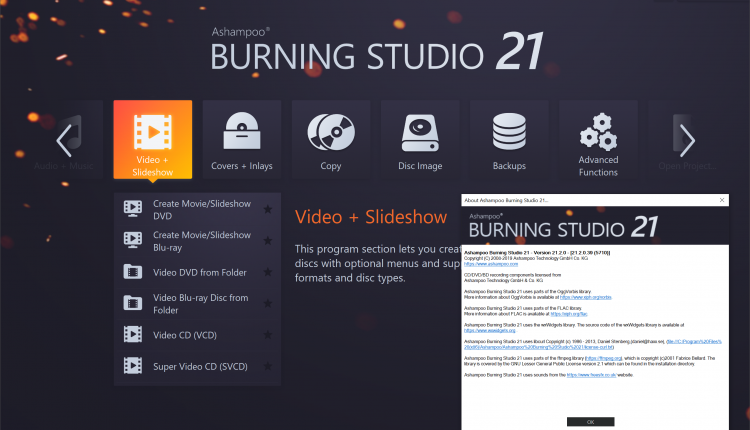
Task: Star Create Movie/Slideshow DVD as favorite
Action: pyautogui.click(x=268, y=209)
